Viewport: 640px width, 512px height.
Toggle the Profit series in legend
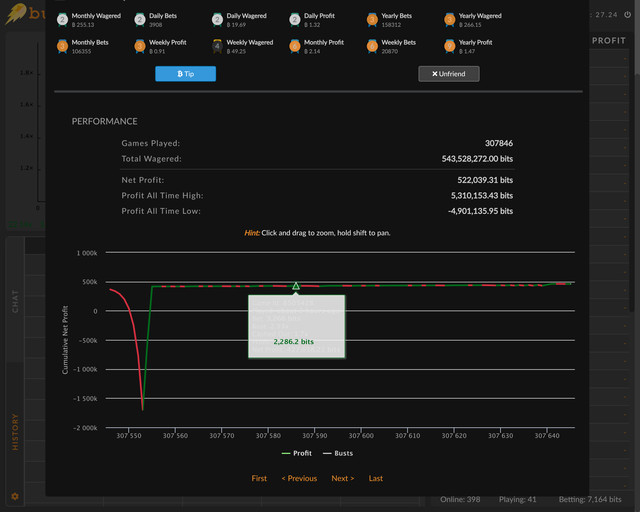coord(297,453)
